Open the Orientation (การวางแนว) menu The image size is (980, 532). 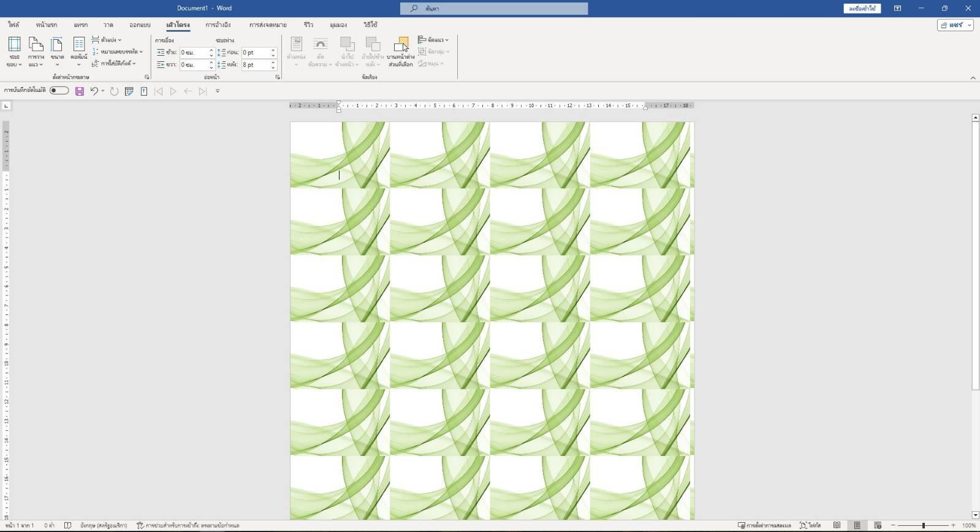coord(36,51)
